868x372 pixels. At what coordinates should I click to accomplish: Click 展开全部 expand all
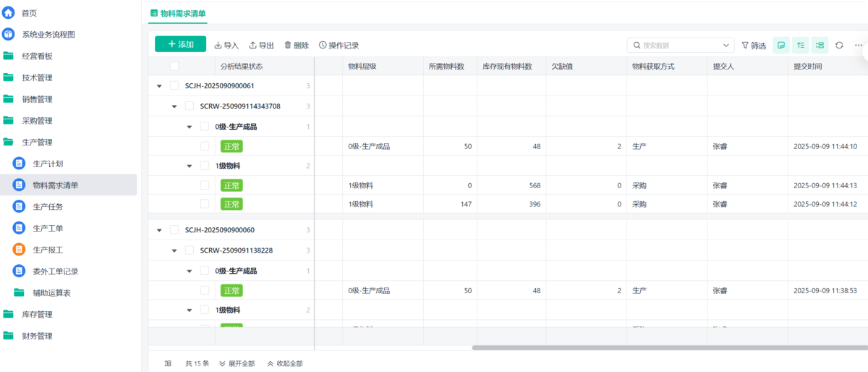coord(237,363)
